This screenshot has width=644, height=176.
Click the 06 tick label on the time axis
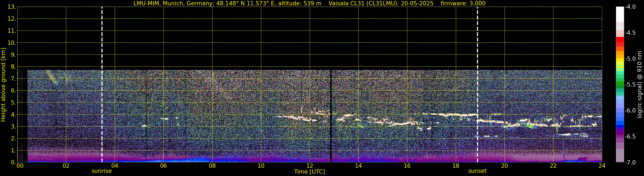[x=163, y=166]
